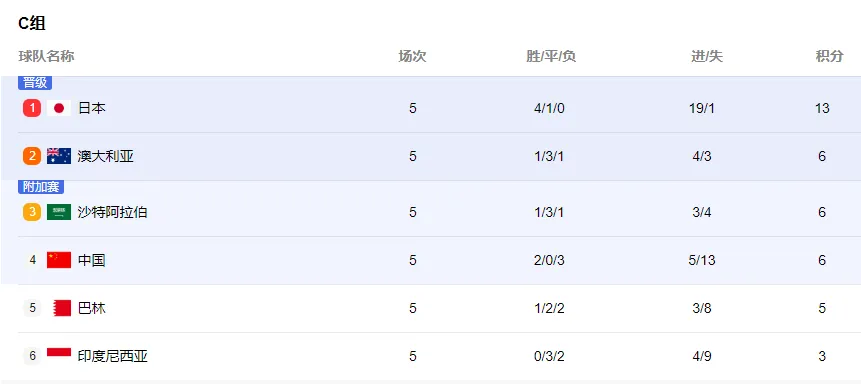Click the 晋级 qualification tag
The width and height of the screenshot is (861, 384).
(x=35, y=83)
